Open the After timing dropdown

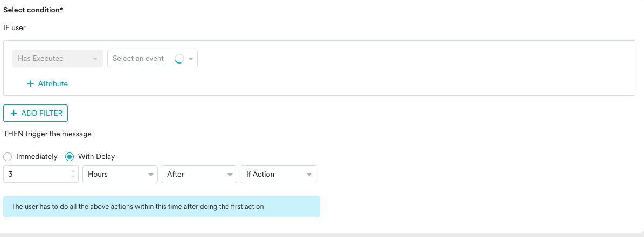(199, 174)
